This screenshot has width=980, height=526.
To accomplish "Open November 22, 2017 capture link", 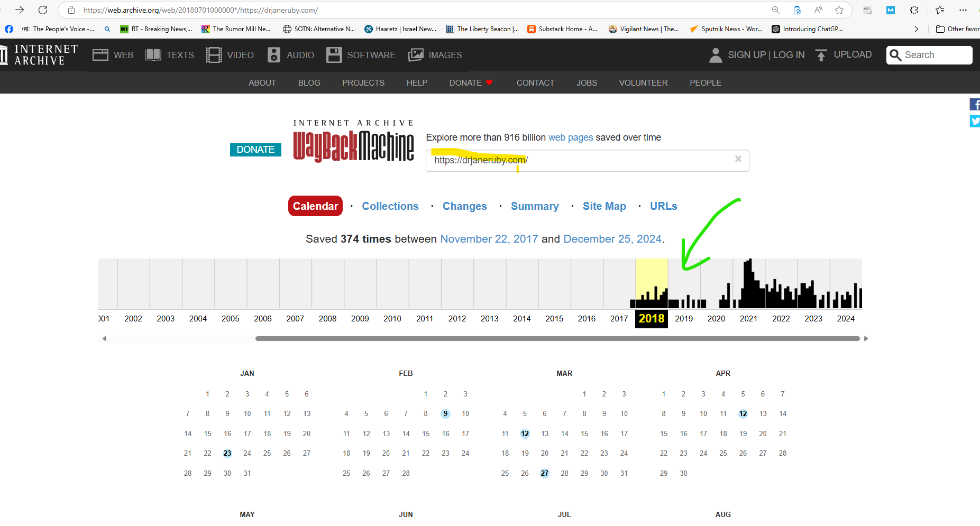I will [x=489, y=239].
